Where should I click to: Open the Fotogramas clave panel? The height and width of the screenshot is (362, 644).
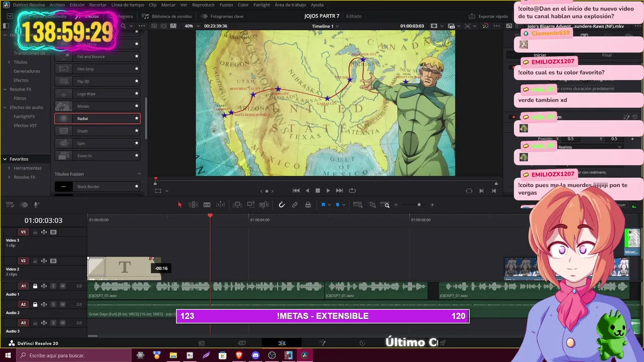pos(222,16)
